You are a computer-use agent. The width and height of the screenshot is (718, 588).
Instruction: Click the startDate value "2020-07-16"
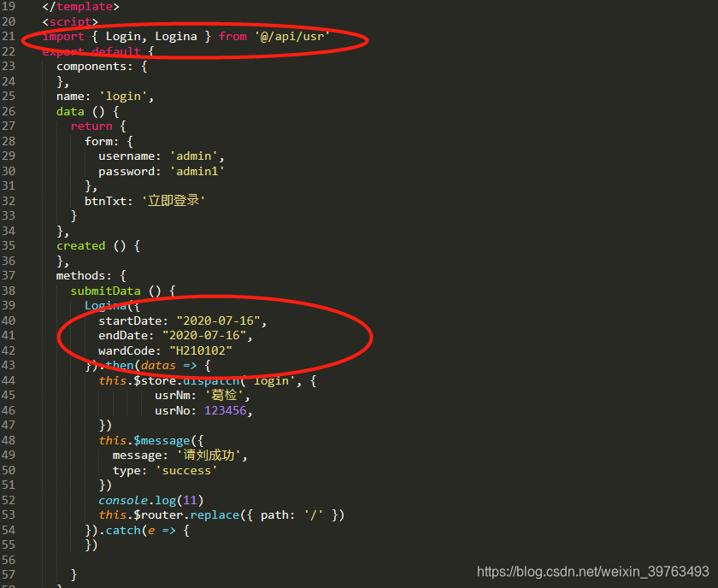point(218,320)
